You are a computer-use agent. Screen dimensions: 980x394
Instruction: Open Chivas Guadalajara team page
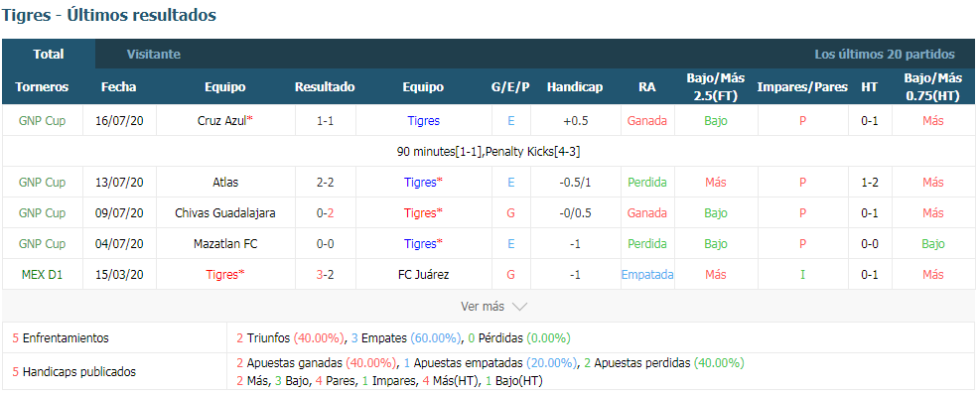pyautogui.click(x=225, y=213)
